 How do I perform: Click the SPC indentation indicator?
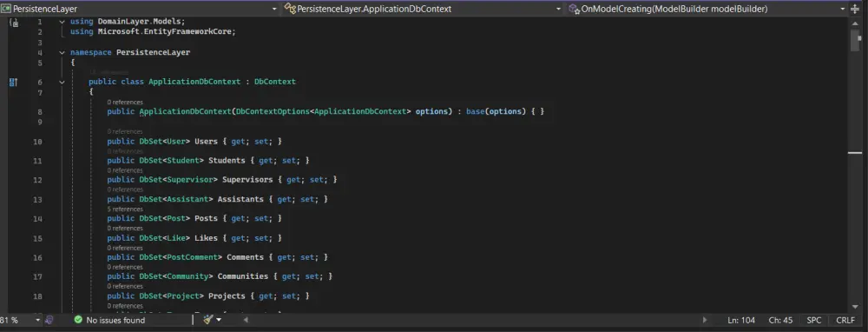coord(814,321)
